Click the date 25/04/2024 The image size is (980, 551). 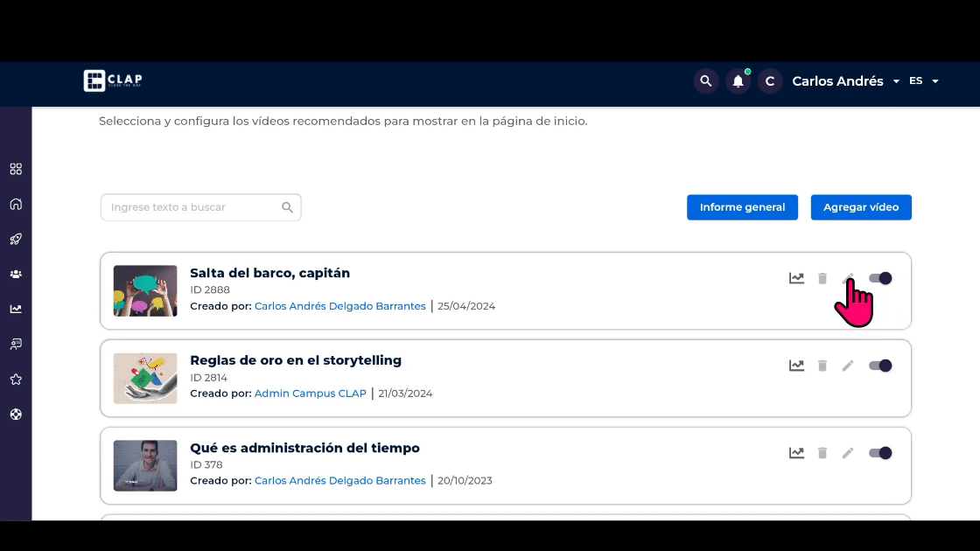466,306
